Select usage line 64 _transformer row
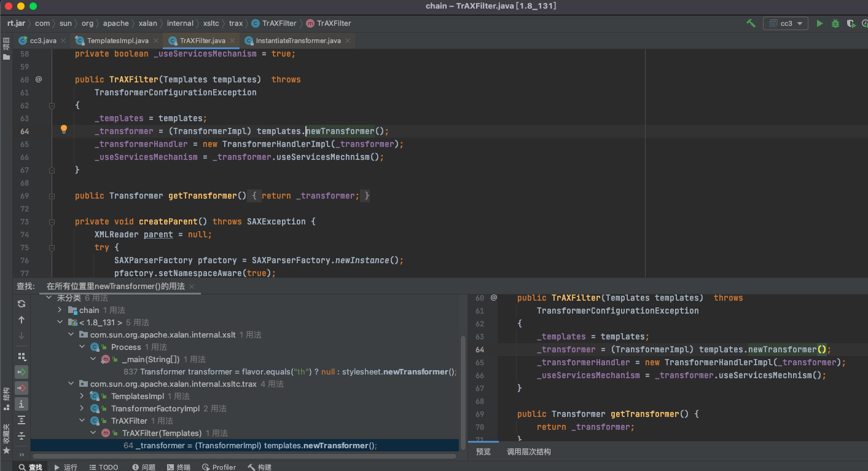This screenshot has width=868, height=471. point(245,445)
